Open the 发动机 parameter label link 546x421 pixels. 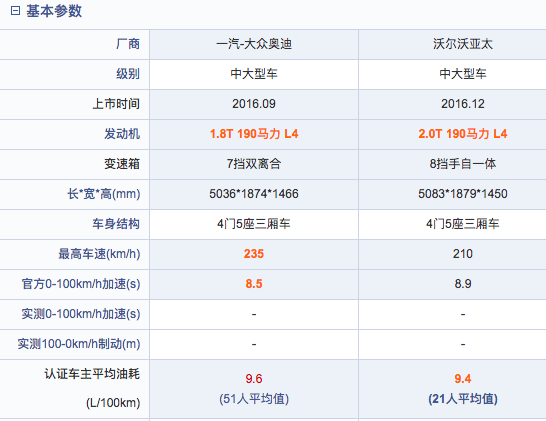pyautogui.click(x=122, y=134)
